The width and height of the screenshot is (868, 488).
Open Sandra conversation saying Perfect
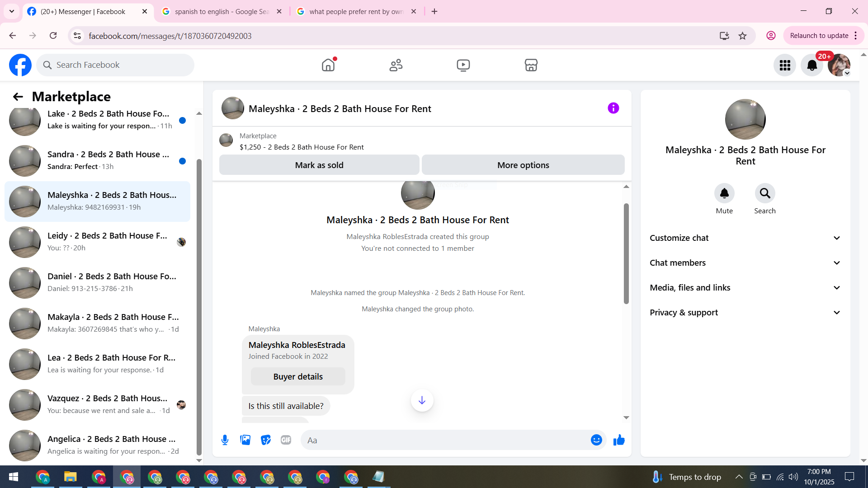(97, 161)
